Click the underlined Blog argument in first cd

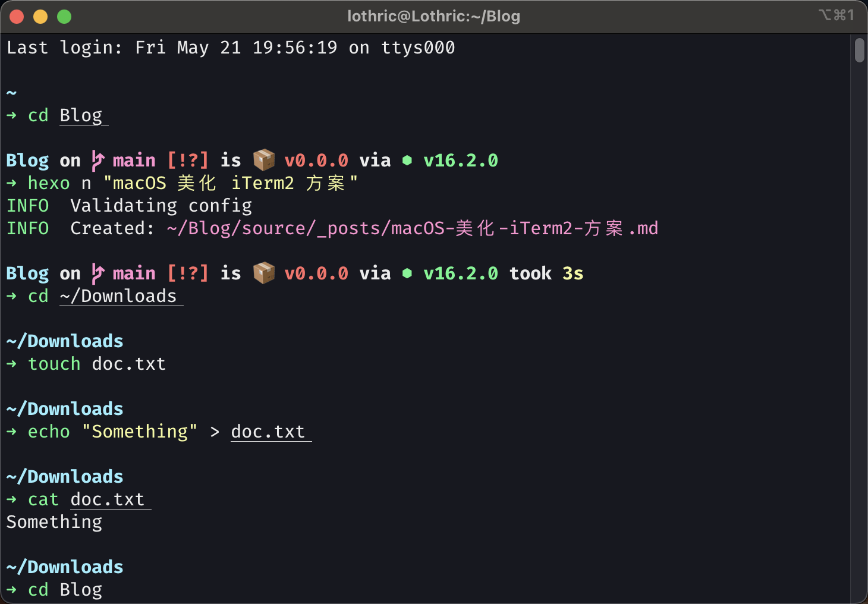[x=84, y=115]
